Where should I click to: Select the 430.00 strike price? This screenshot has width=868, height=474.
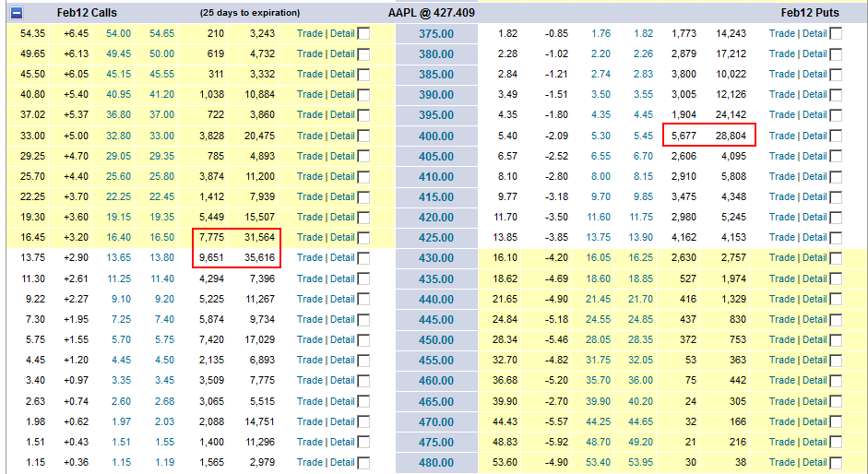pyautogui.click(x=436, y=258)
